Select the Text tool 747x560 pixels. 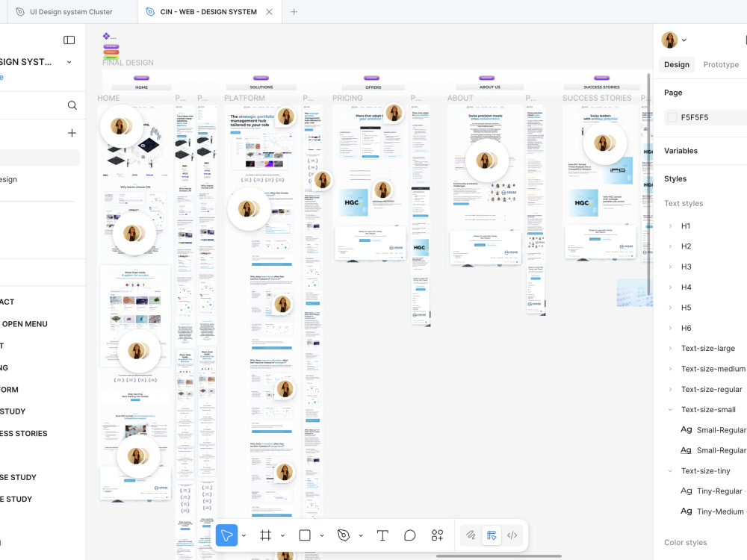(x=382, y=535)
